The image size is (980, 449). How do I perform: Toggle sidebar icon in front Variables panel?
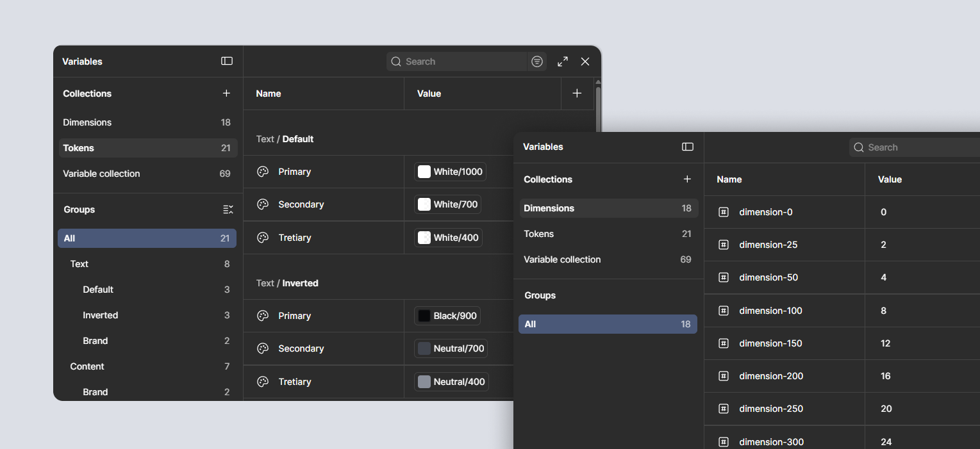point(688,147)
